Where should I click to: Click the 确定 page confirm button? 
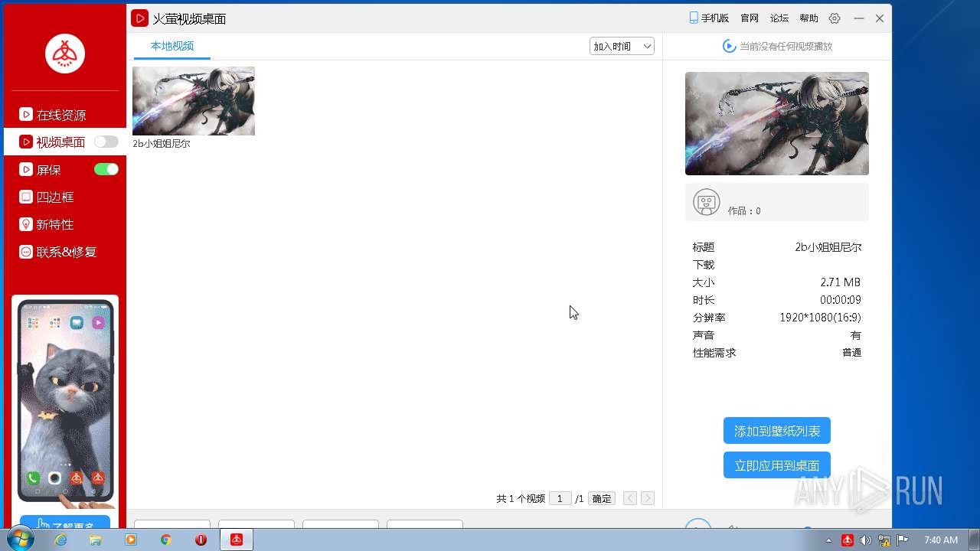602,498
